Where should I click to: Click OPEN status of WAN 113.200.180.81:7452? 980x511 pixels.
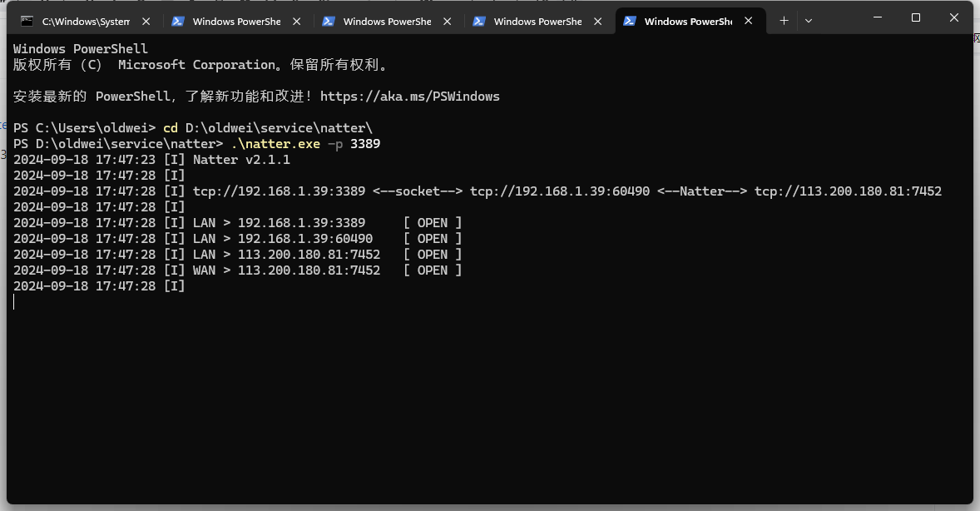(433, 270)
